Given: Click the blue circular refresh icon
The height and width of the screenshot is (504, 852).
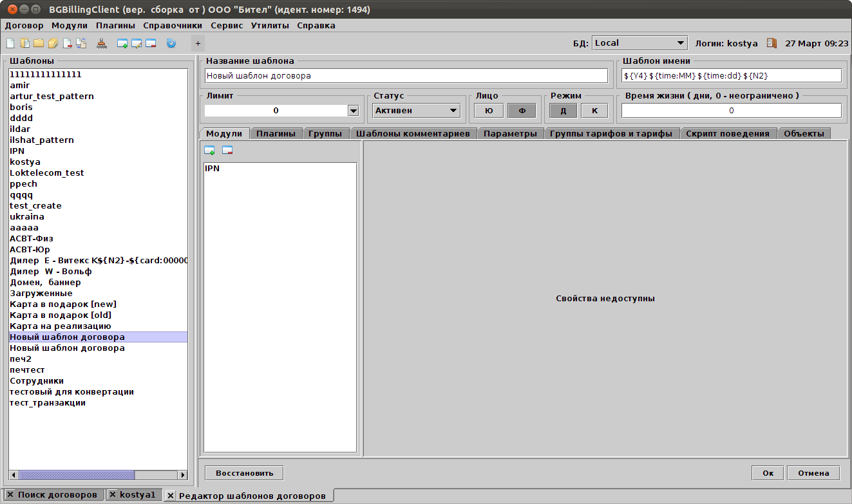Looking at the screenshot, I should 171,44.
